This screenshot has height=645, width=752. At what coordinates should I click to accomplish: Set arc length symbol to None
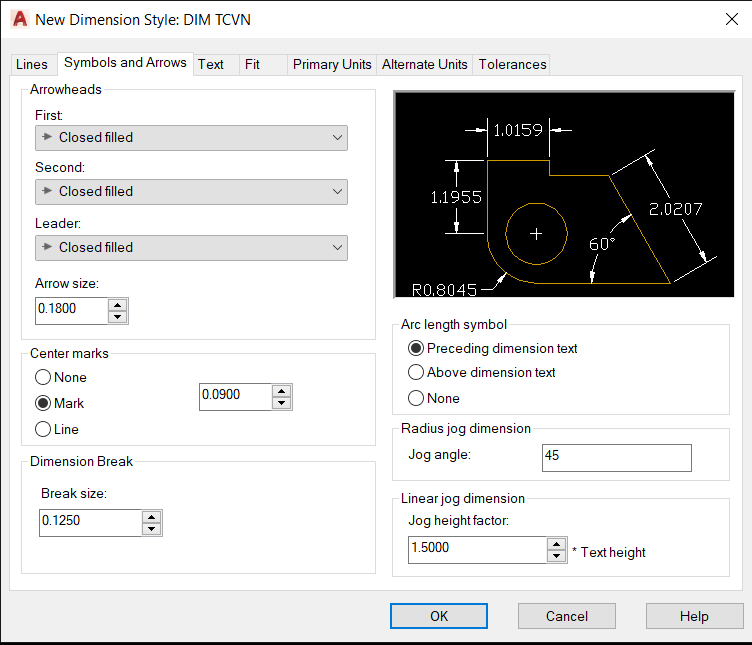point(416,398)
